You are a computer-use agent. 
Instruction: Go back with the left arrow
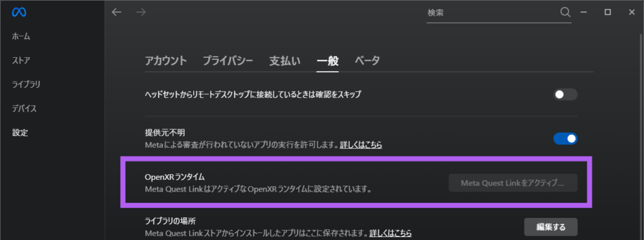click(116, 13)
